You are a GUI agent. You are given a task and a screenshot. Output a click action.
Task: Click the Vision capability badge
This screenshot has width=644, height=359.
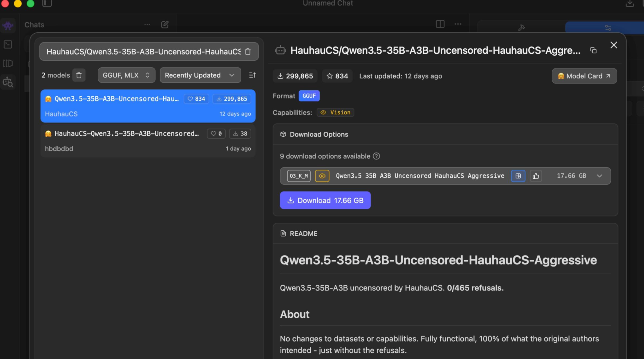(x=335, y=113)
